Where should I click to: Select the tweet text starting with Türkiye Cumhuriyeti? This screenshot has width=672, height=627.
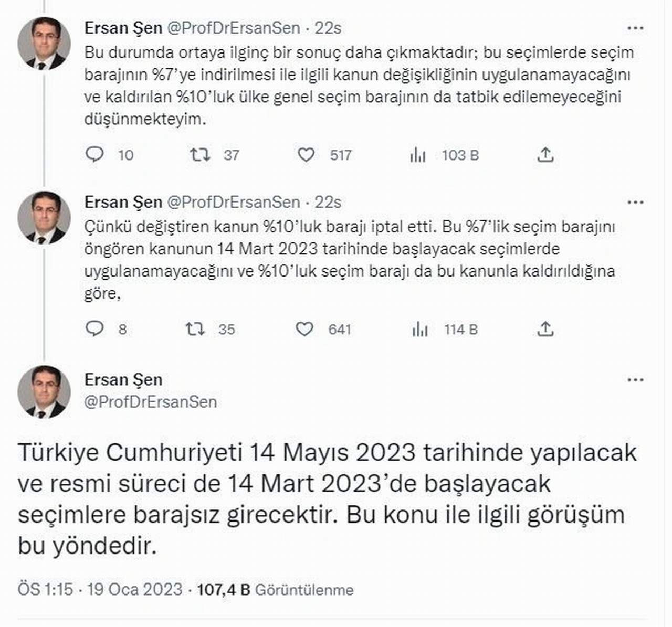click(325, 498)
